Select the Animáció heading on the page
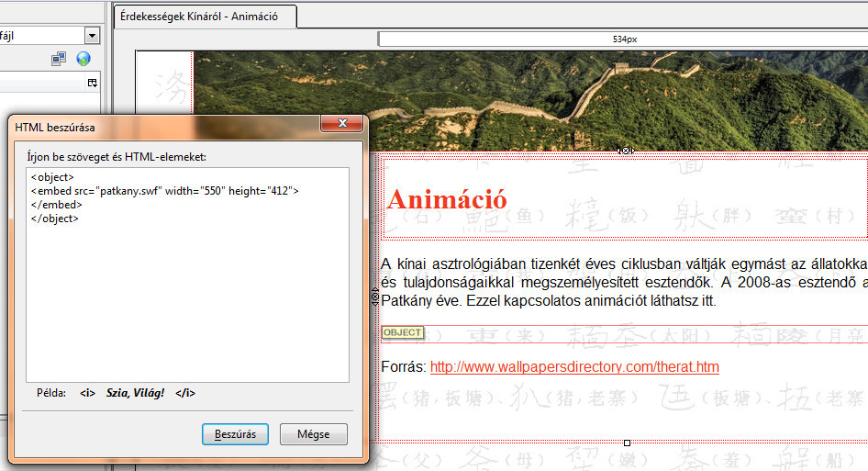 point(447,199)
